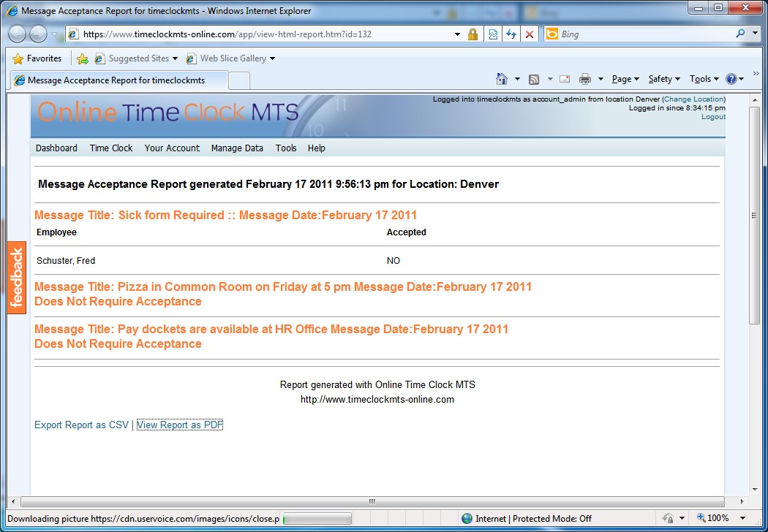Image resolution: width=768 pixels, height=532 pixels.
Task: Open the recent pages dropdown beside Forward
Action: coord(54,34)
